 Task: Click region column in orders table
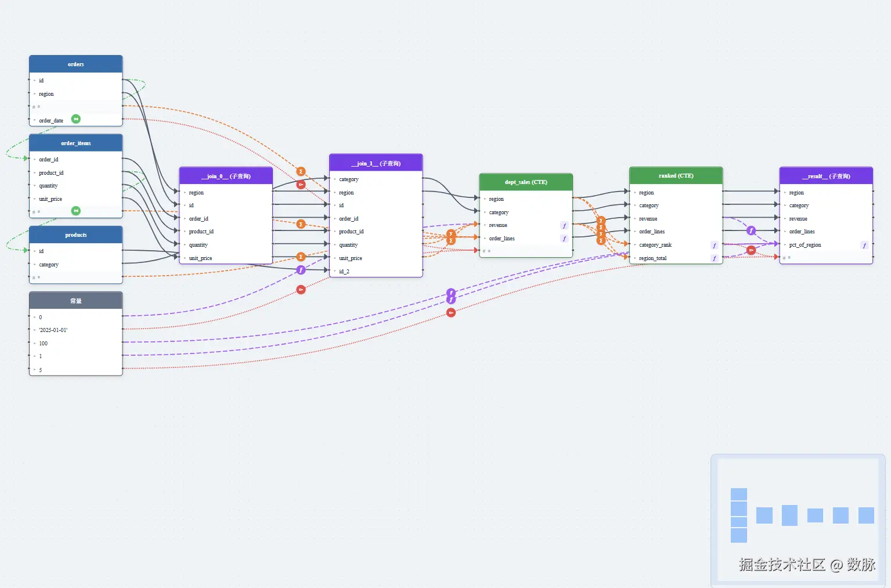(76, 94)
